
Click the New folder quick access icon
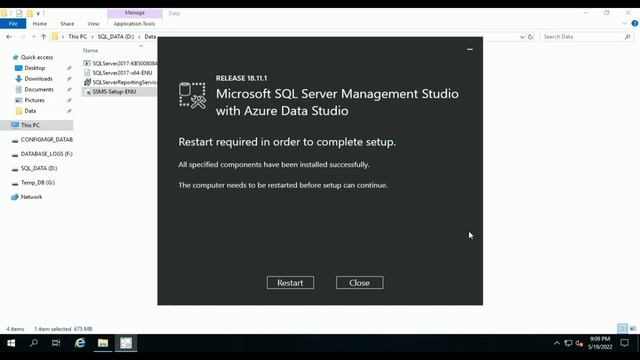coord(29,13)
